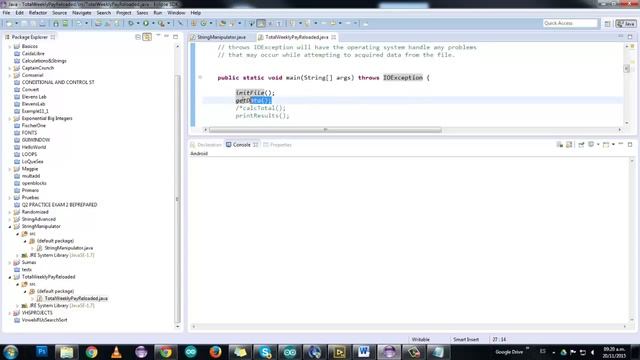Expand the Magpie project
640x360 pixels.
10,169
